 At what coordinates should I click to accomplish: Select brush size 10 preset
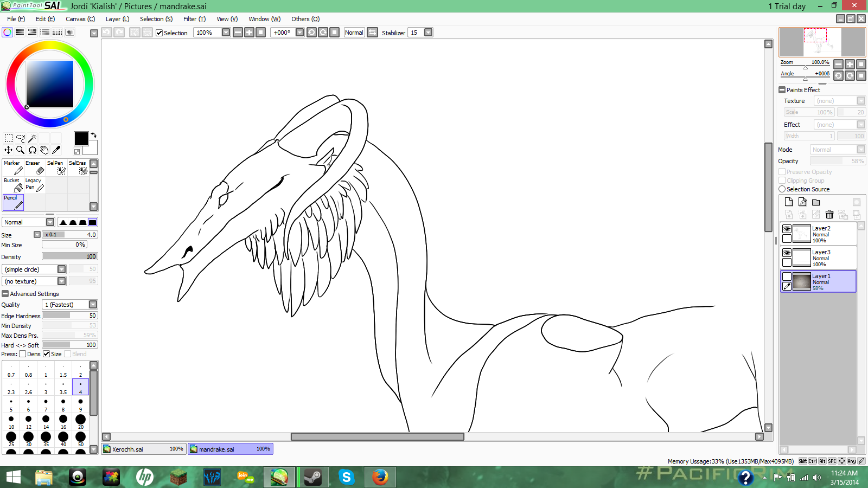(11, 421)
